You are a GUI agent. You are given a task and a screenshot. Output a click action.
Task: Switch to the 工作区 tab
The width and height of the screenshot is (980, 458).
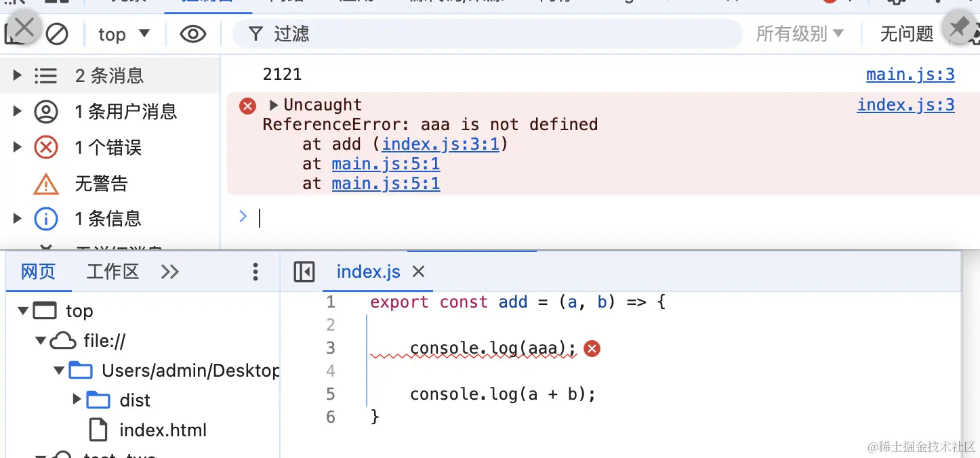(113, 272)
